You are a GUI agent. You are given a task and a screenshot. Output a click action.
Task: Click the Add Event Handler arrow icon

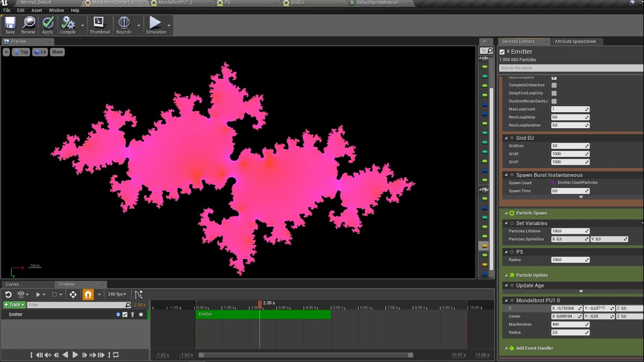pos(512,348)
